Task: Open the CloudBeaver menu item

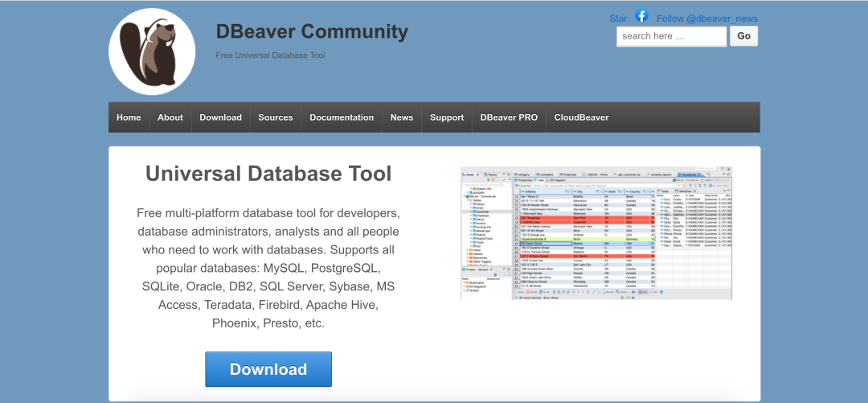Action: point(581,117)
